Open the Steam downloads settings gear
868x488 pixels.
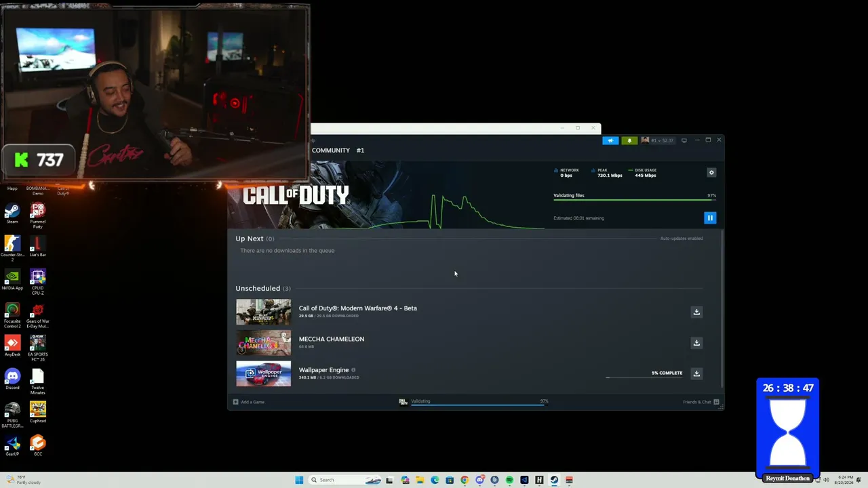point(711,173)
